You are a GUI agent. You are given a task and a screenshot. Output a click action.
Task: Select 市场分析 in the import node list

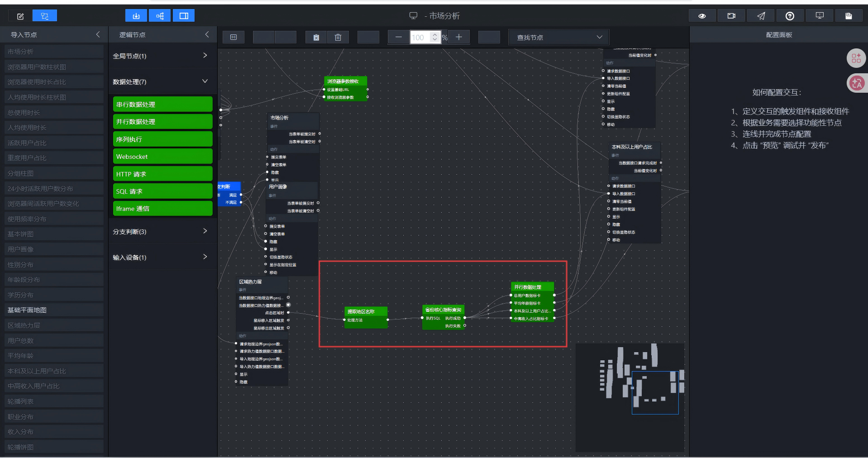pos(54,52)
